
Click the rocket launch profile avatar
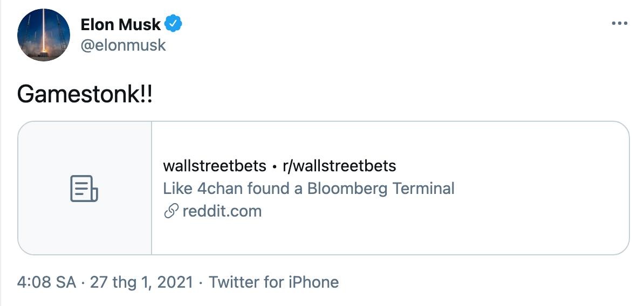tap(44, 35)
